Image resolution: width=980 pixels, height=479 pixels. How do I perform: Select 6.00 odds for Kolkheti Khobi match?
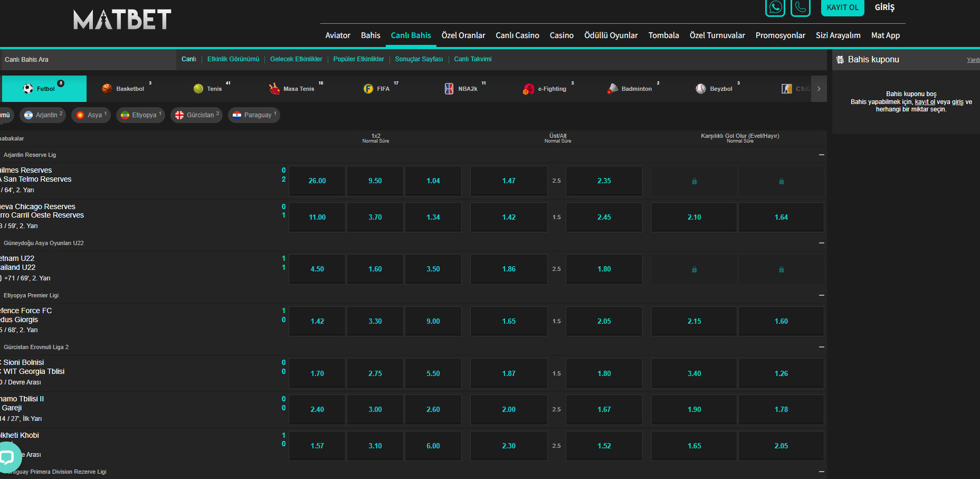(433, 446)
